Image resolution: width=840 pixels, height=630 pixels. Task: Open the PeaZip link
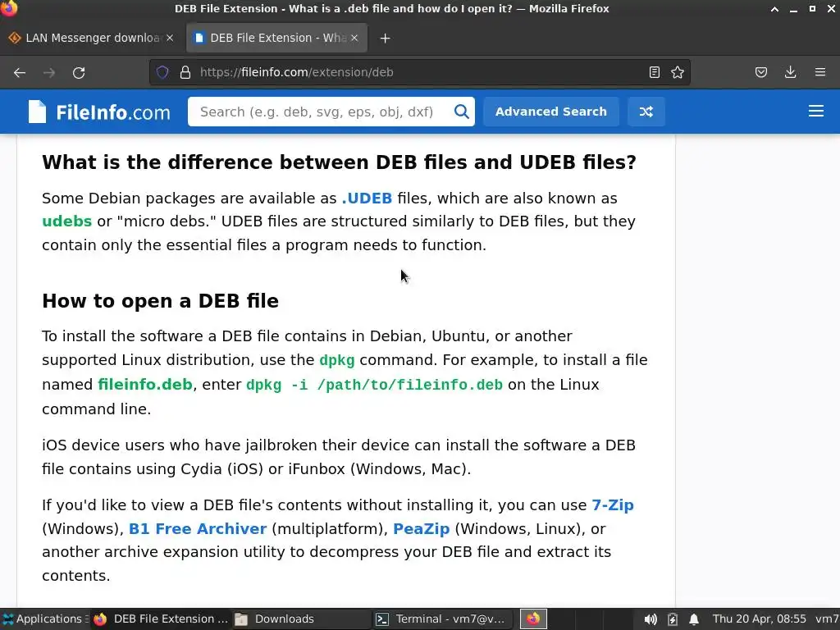pyautogui.click(x=421, y=529)
